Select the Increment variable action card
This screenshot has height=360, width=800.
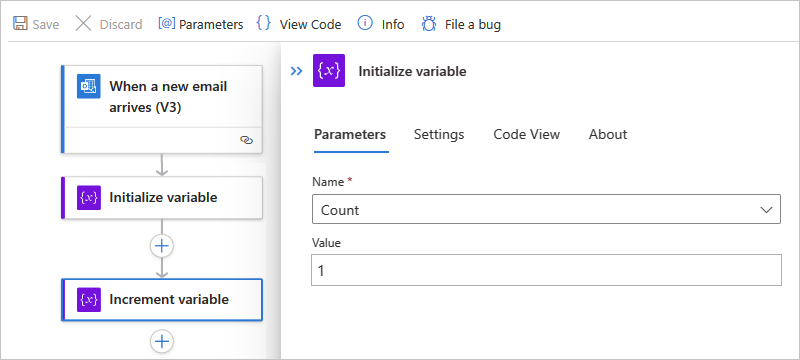click(x=162, y=300)
